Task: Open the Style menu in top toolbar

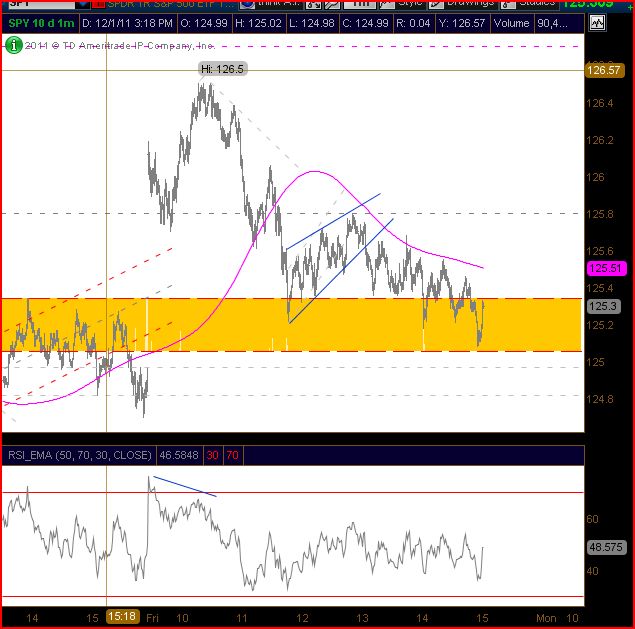Action: point(402,4)
